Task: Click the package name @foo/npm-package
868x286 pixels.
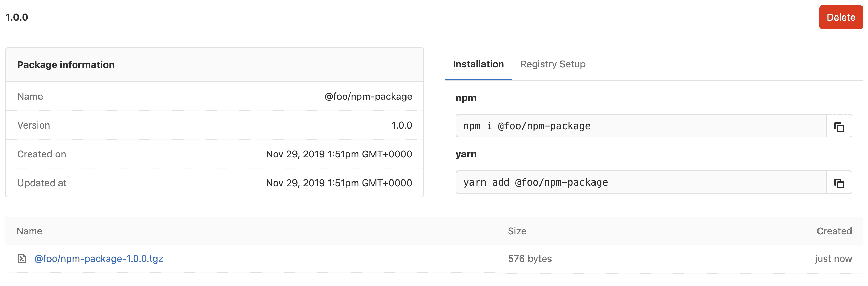Action: [x=368, y=96]
